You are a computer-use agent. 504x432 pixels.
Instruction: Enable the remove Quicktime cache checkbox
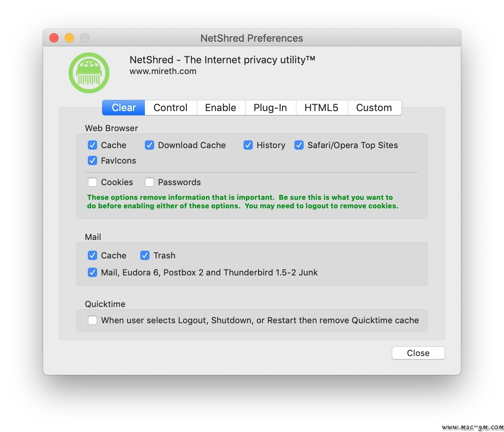coord(92,320)
